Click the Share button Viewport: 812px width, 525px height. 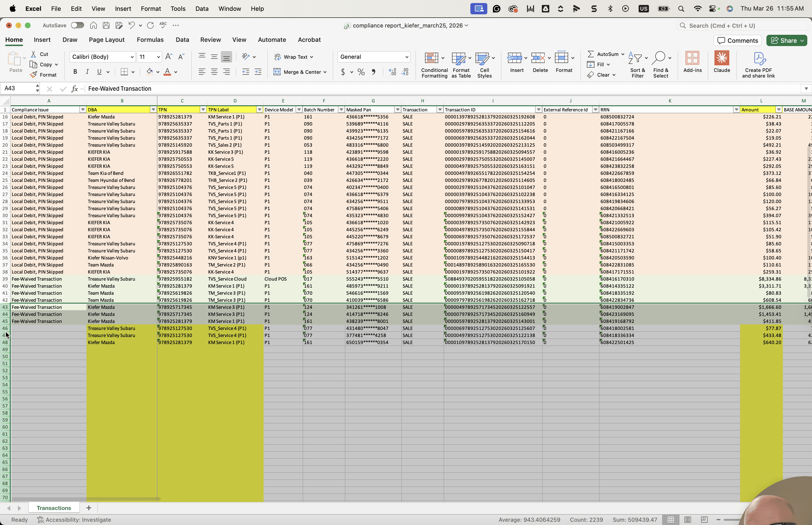[x=787, y=41]
